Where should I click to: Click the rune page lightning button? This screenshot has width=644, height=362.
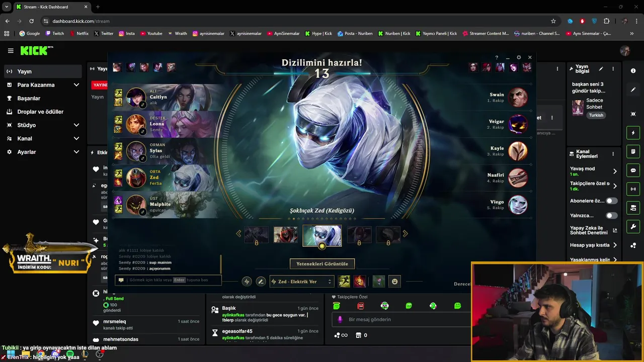point(247,282)
